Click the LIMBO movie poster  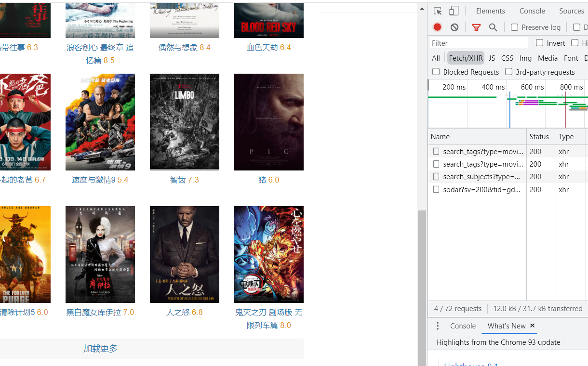185,122
